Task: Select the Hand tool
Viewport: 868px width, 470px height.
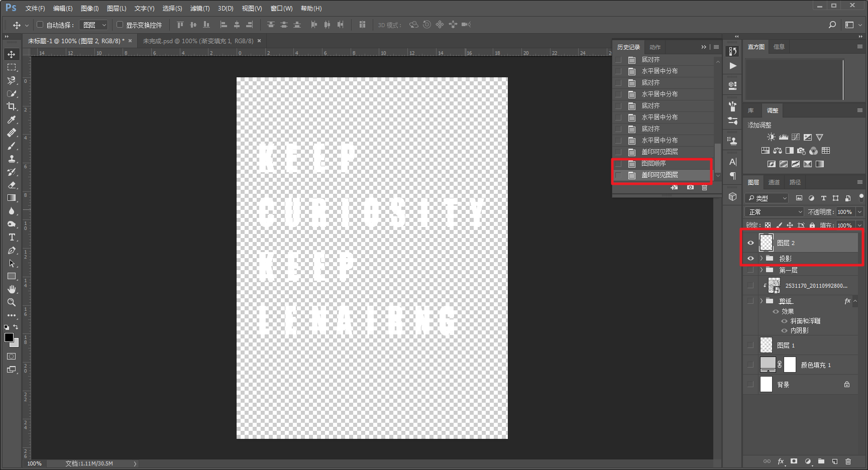Action: (12, 289)
